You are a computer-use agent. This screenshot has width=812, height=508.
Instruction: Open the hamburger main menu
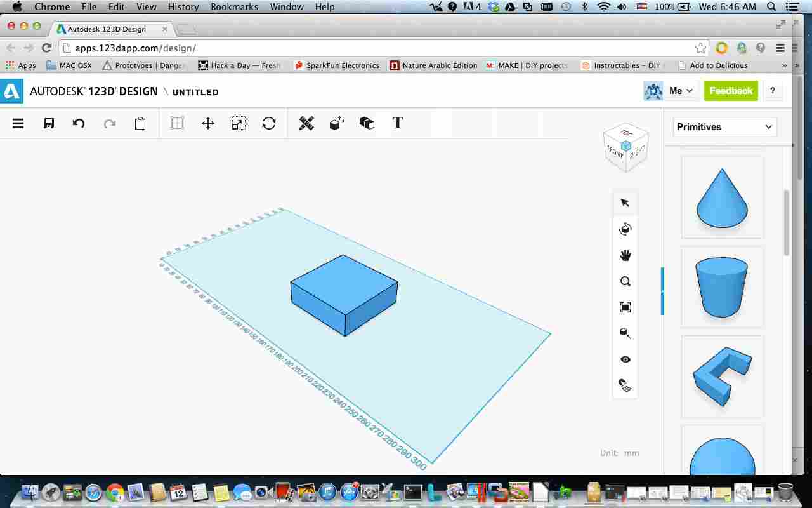point(18,123)
